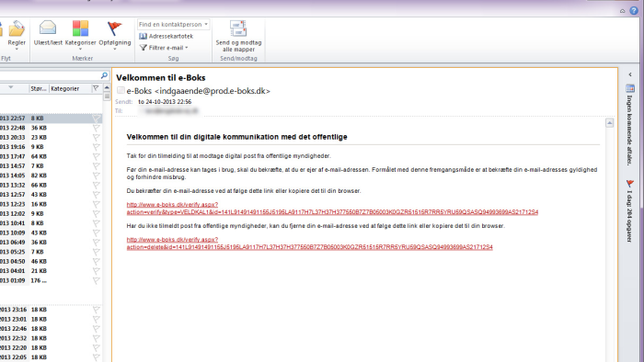Flag the 22:57 8 KB message
The image size is (644, 362).
(x=96, y=119)
